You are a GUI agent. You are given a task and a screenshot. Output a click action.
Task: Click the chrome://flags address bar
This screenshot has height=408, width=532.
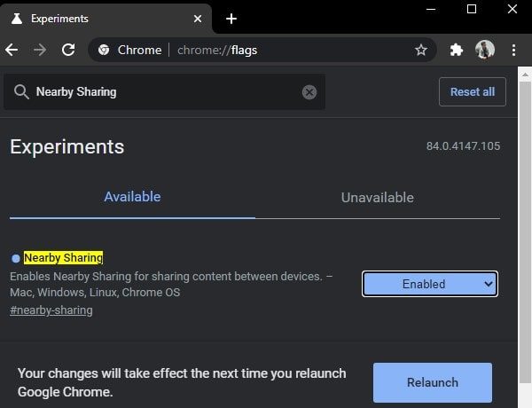[x=262, y=50]
